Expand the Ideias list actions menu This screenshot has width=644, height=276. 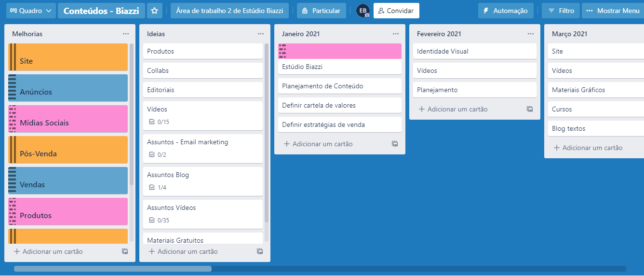pyautogui.click(x=260, y=34)
